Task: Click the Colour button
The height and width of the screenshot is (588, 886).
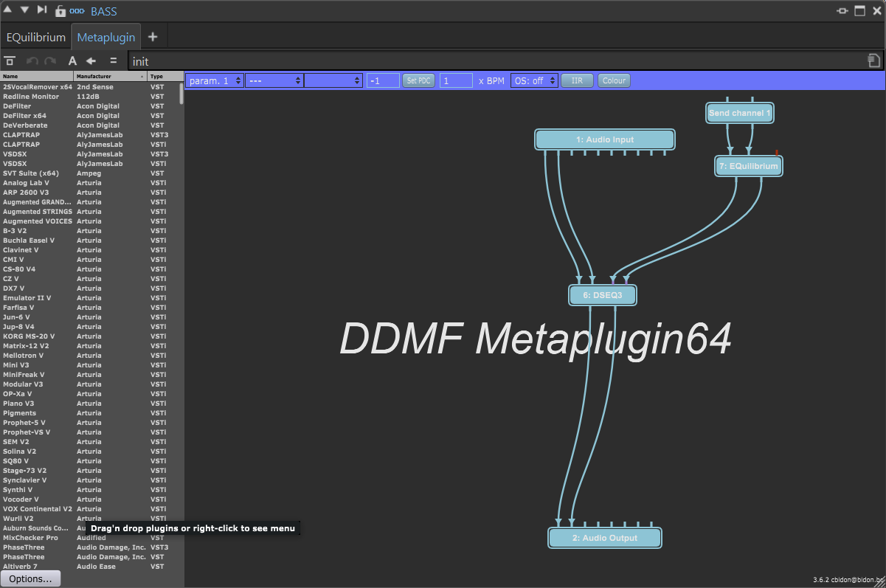Action: click(615, 80)
